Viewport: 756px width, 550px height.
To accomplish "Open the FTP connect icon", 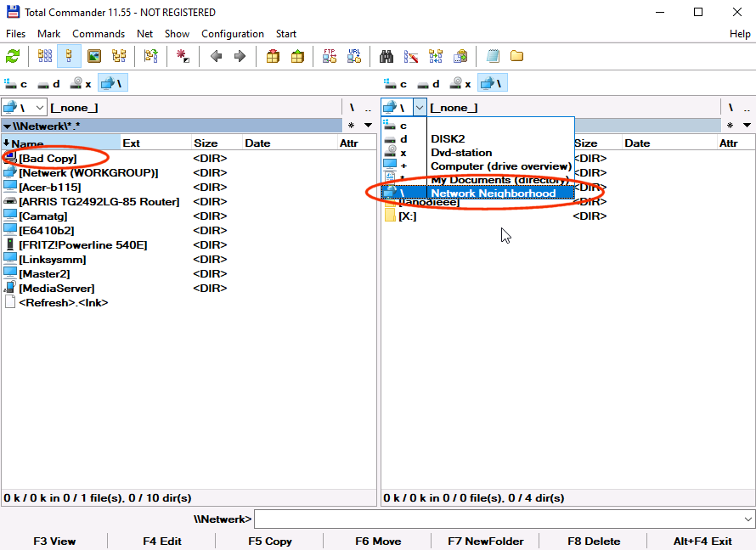I will pos(330,56).
